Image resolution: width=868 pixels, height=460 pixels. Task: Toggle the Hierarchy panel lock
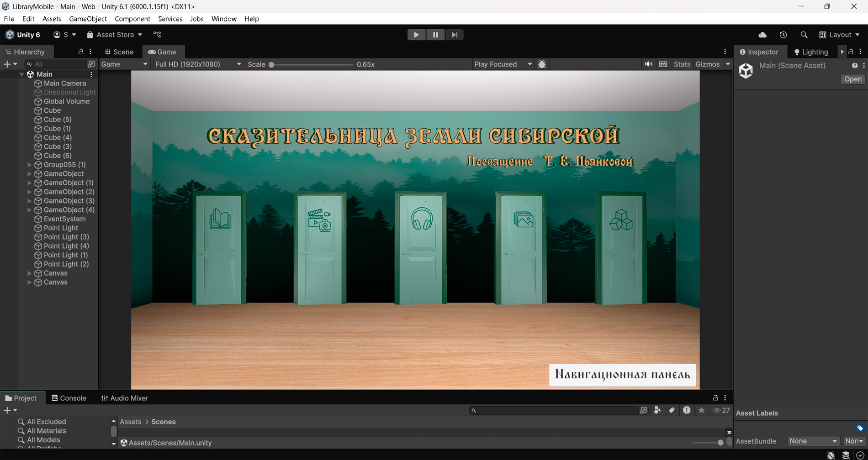(81, 52)
